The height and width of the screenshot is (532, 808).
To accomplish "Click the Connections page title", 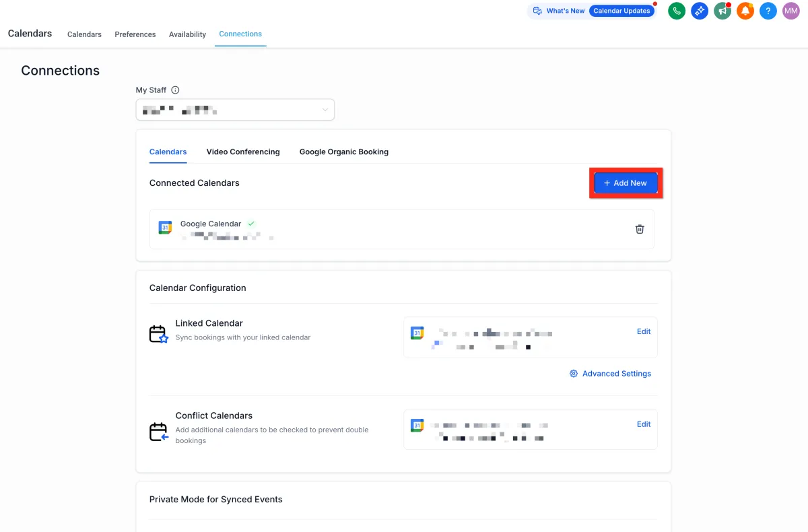I will (x=61, y=71).
